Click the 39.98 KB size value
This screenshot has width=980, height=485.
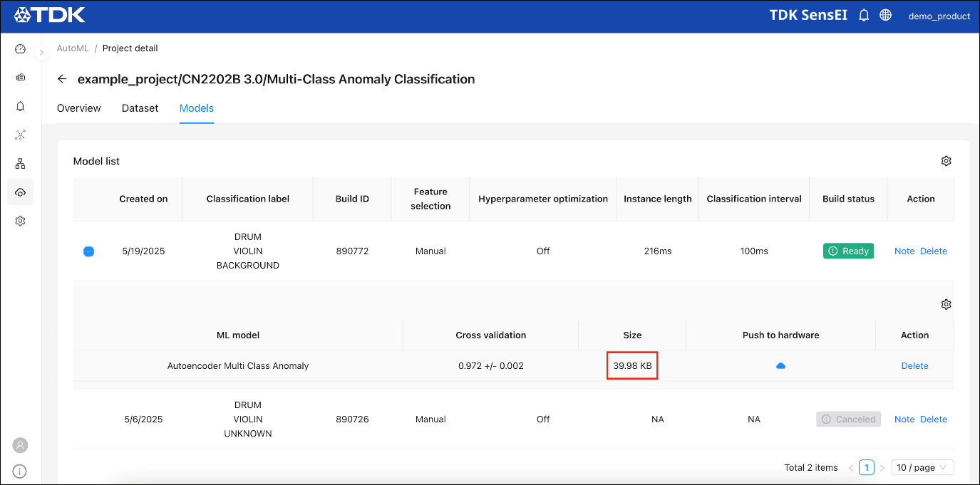[632, 365]
